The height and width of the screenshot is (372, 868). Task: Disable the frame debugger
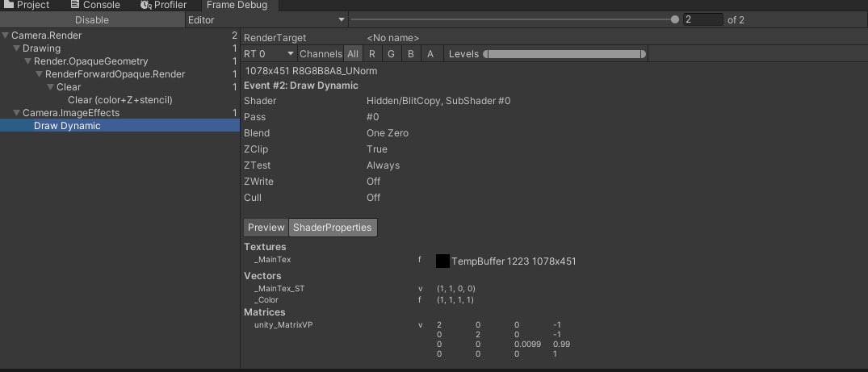[92, 20]
